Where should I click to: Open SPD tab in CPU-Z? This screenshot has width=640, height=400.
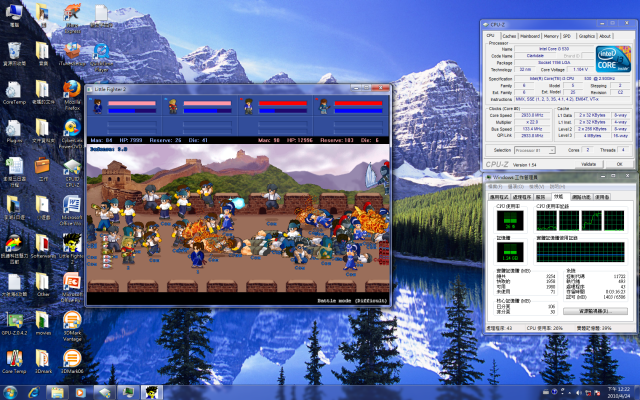tap(567, 36)
